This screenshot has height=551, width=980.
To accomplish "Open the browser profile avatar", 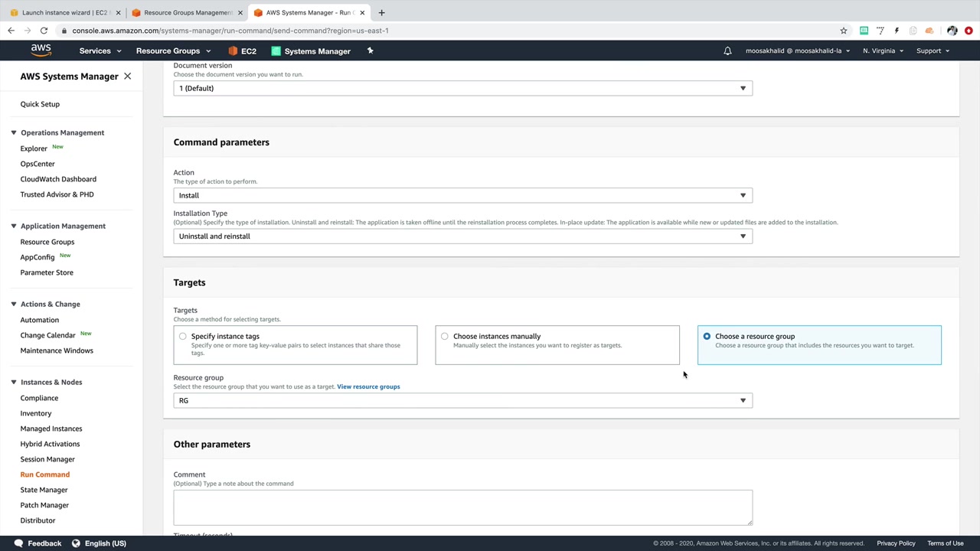I will pos(952,31).
